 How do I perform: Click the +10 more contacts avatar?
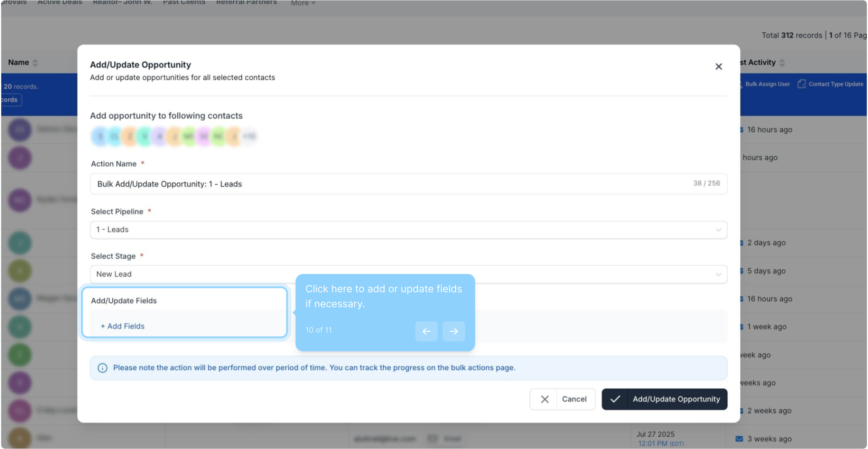click(x=249, y=136)
